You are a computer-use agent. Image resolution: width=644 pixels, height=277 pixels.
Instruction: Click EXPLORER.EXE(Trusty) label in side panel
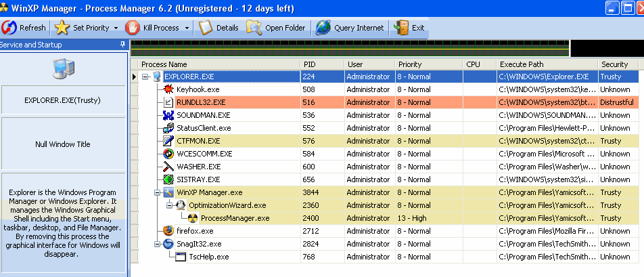(62, 100)
